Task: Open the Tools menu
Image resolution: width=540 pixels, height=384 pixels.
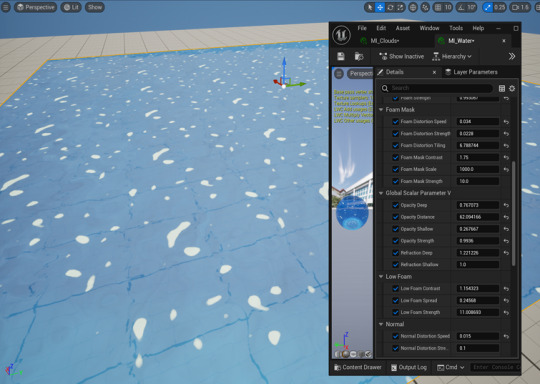Action: click(456, 28)
